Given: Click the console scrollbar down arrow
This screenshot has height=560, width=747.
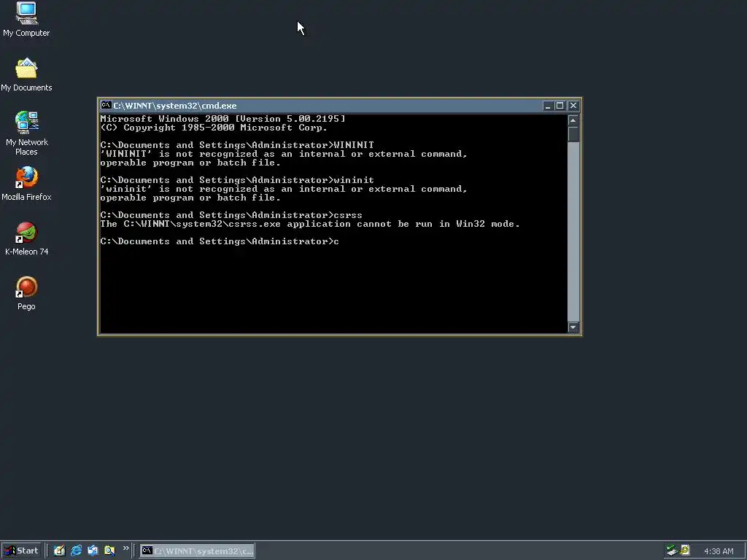Looking at the screenshot, I should (573, 327).
